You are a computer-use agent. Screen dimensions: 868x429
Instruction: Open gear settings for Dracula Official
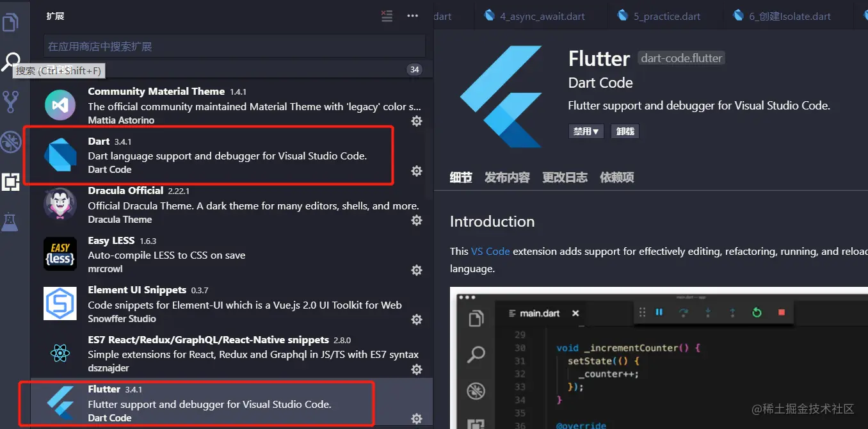417,220
